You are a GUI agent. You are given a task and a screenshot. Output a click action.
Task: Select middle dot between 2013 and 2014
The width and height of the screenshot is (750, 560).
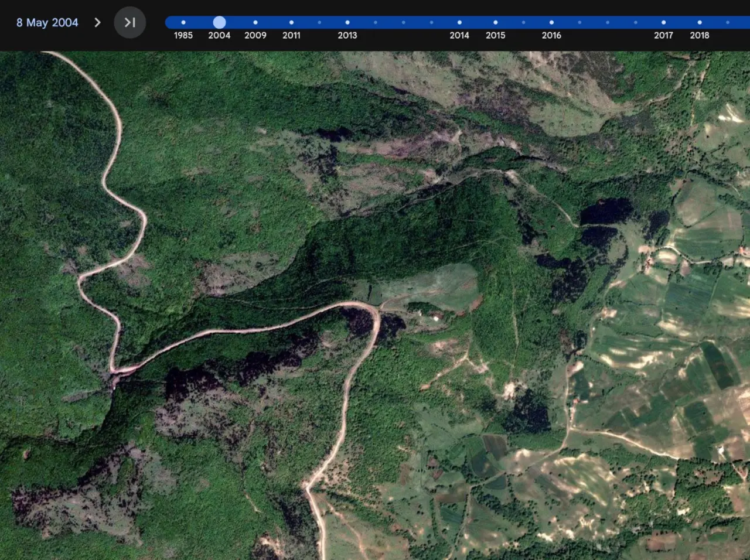404,22
